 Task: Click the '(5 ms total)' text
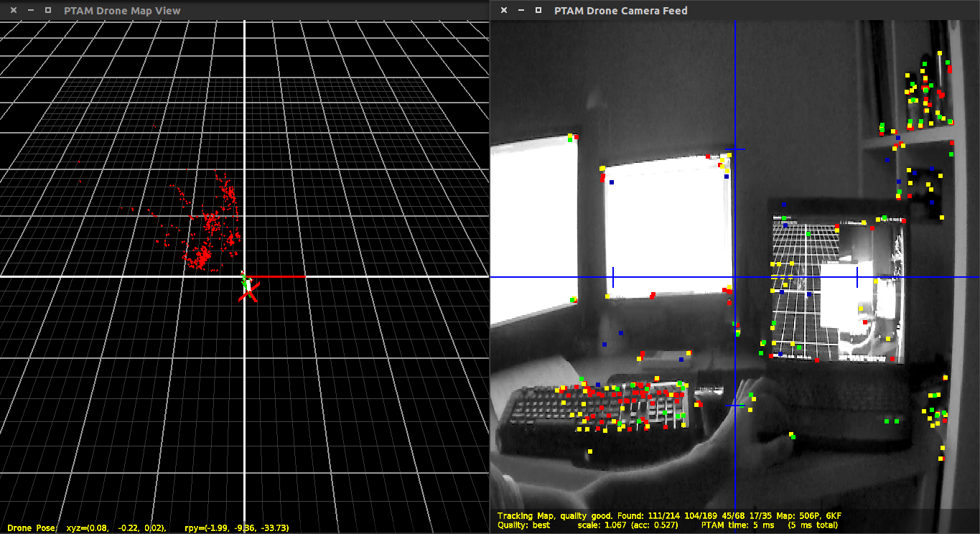(x=813, y=525)
